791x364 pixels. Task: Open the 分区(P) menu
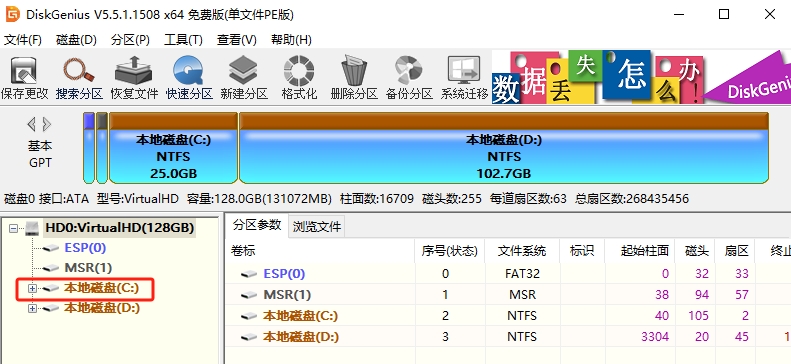point(130,40)
